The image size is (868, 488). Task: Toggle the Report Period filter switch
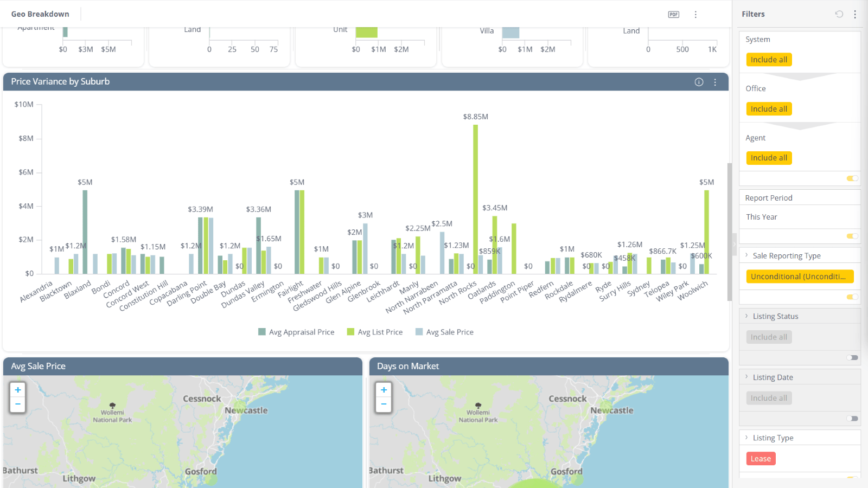[x=852, y=236]
